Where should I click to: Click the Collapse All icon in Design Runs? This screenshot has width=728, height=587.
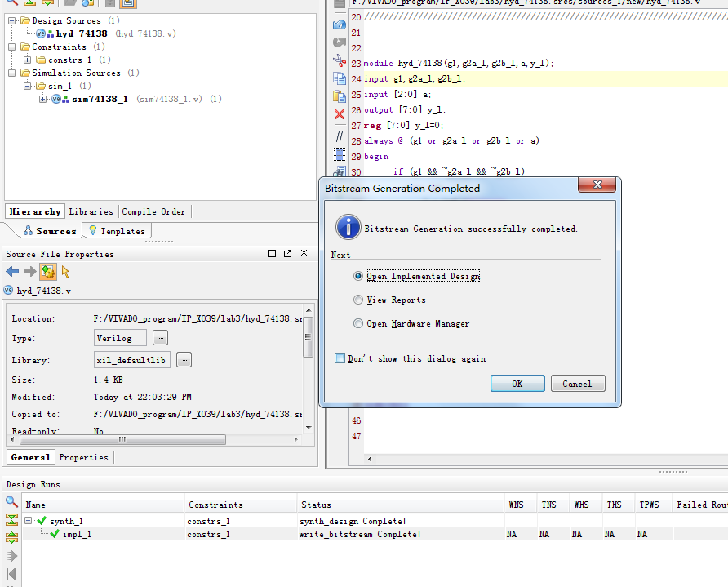(x=11, y=520)
